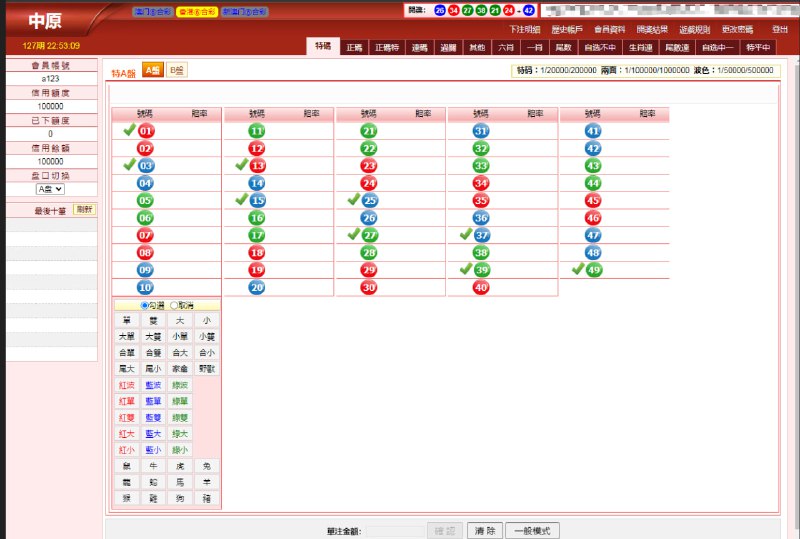Open the 六肖 betting tab
The image size is (800, 539).
pos(506,47)
